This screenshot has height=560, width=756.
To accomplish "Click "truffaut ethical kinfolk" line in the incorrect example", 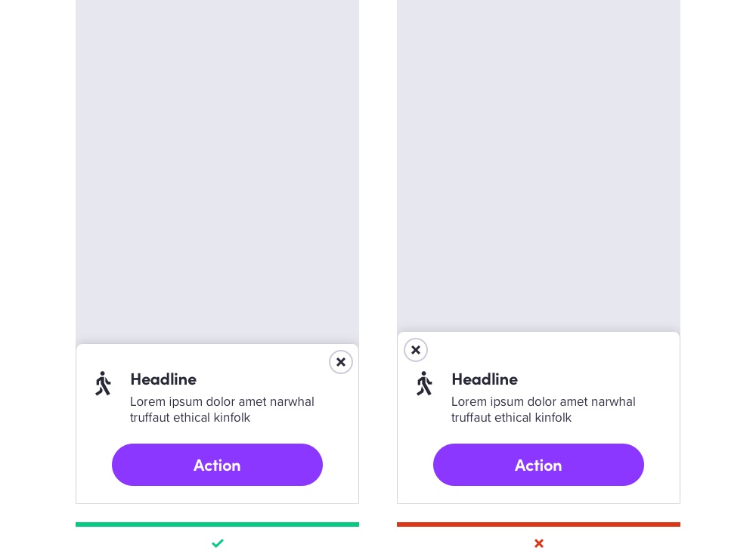I will (x=511, y=418).
